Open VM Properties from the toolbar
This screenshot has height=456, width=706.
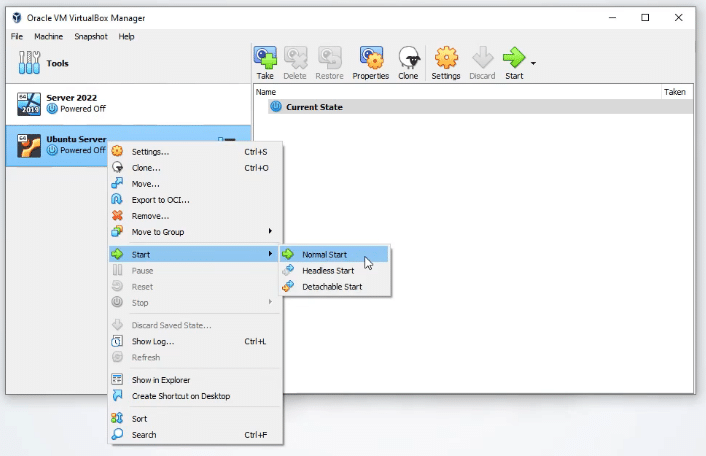[x=370, y=62]
